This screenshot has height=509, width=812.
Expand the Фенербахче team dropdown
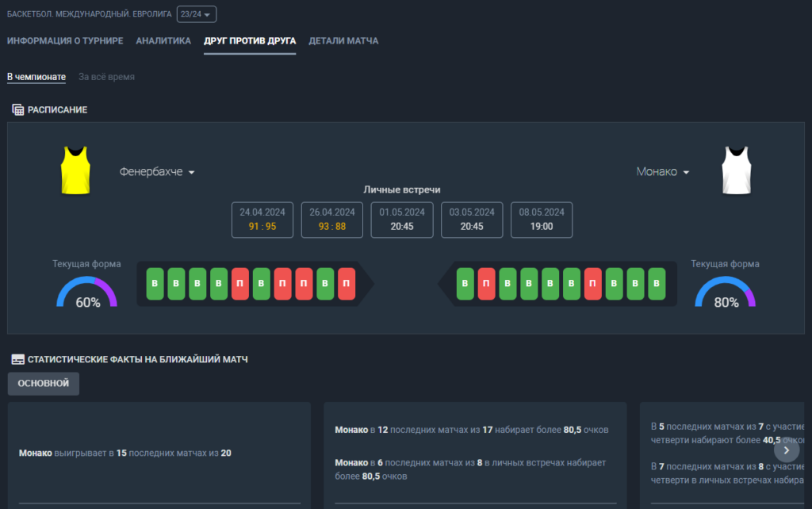click(x=157, y=172)
